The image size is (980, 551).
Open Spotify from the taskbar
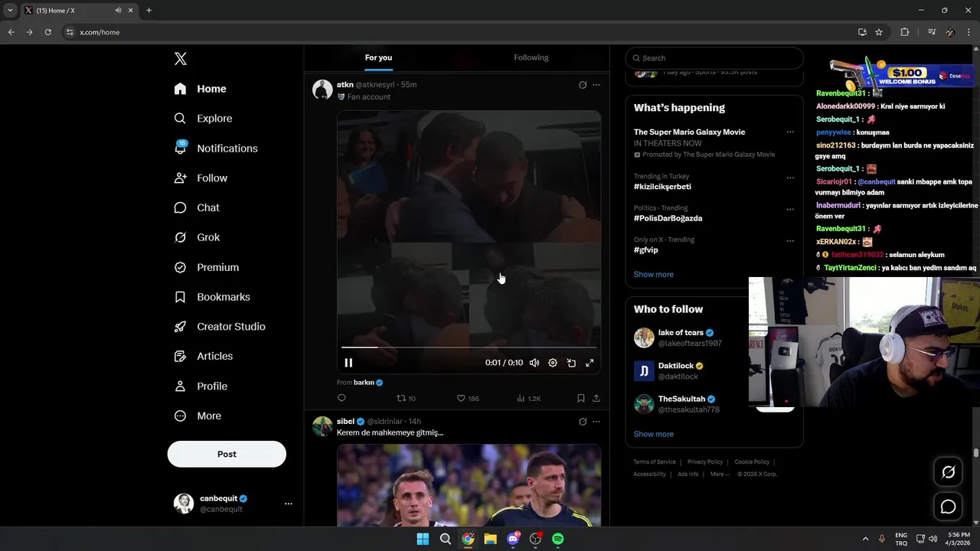[x=558, y=539]
